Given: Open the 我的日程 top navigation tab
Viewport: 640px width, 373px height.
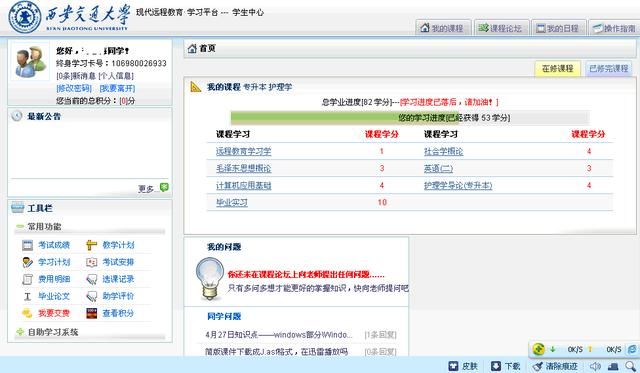Looking at the screenshot, I should coord(559,28).
